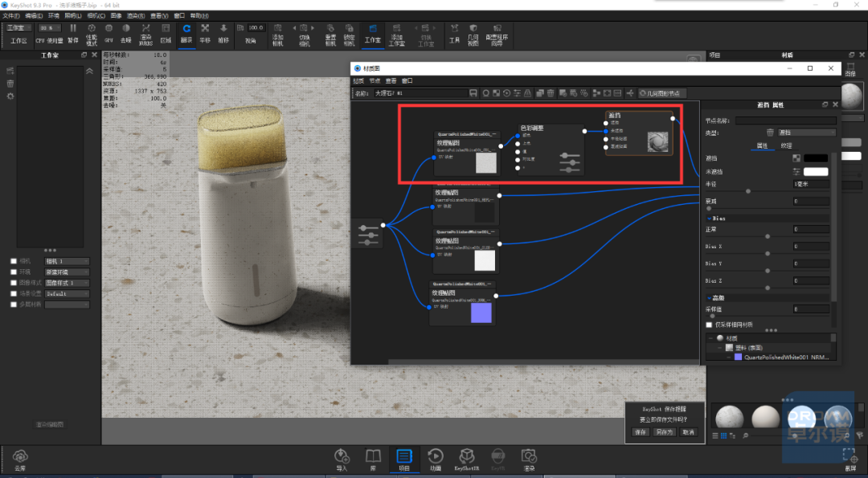This screenshot has width=868, height=478.
Task: Open the Default scene set dropdown
Action: point(67,293)
